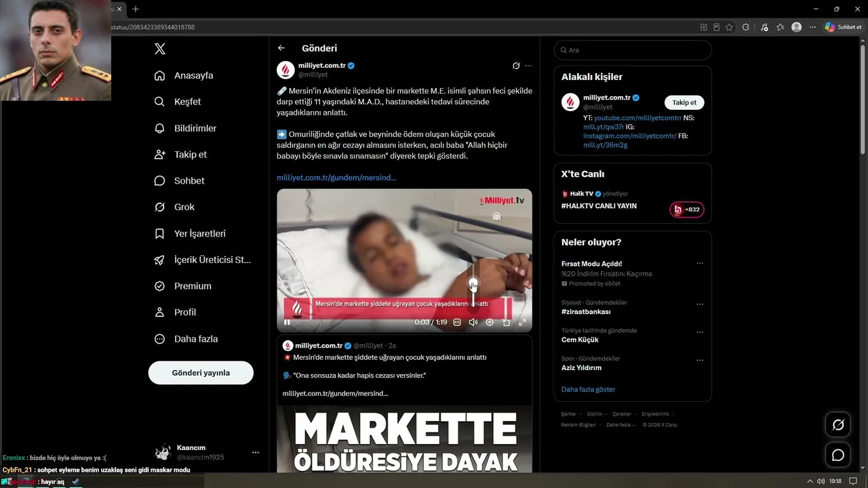Click Daha fazla göster in trends

tap(589, 390)
